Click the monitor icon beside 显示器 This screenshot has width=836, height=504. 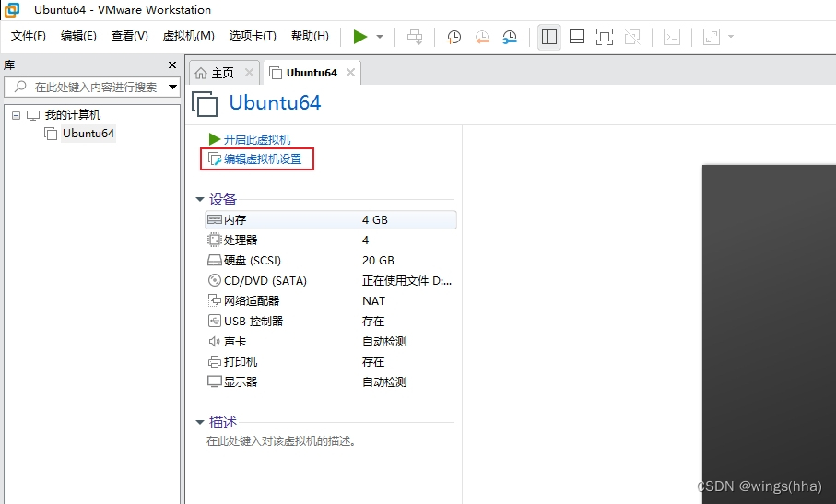[x=215, y=382]
